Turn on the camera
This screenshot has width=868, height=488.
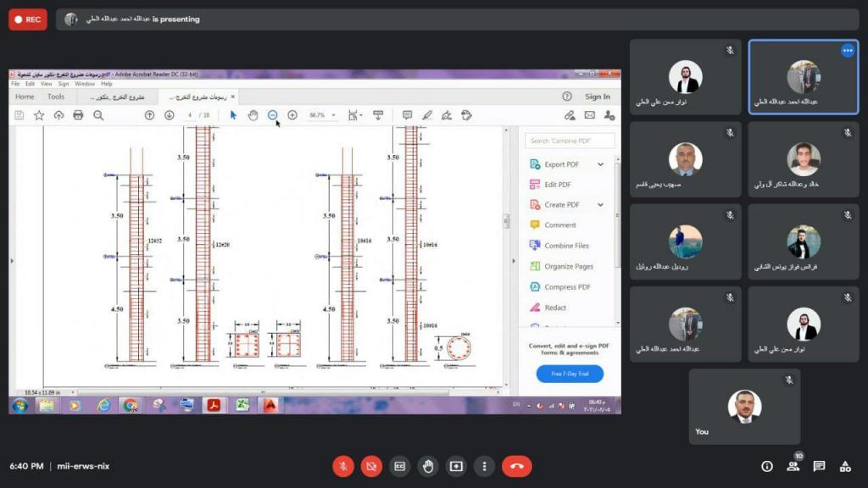[371, 466]
